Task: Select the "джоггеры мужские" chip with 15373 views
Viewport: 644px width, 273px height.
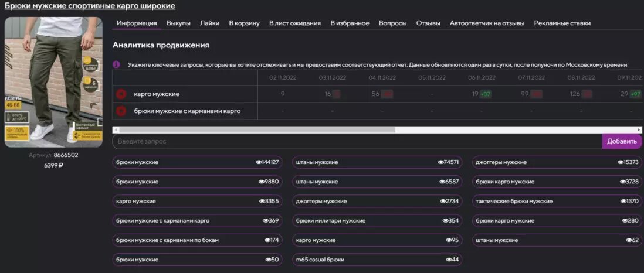Action: pos(557,162)
